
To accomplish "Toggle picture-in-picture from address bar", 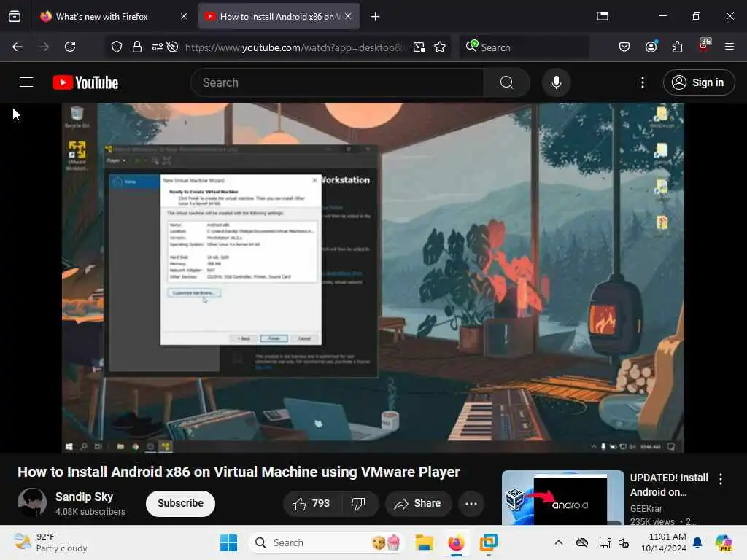I will pos(419,47).
